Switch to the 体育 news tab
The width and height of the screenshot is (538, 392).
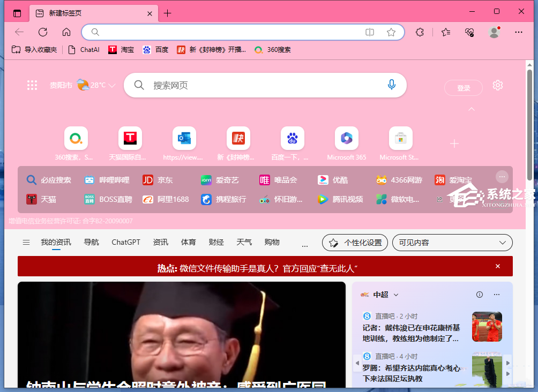click(x=189, y=242)
